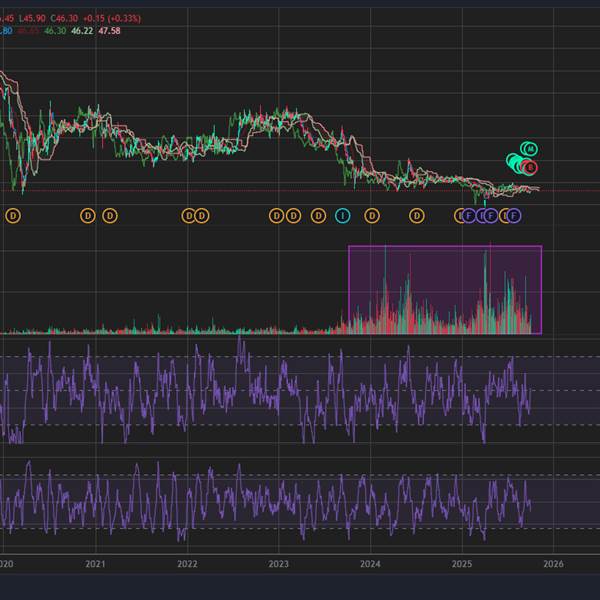Select the close value C46.30 in the legend
600x600 pixels.
pos(64,18)
